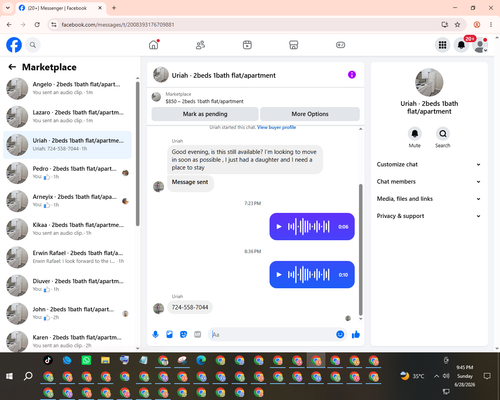Open the Notifications bell with 20+ badge
Screen dimensions: 500x400
pyautogui.click(x=461, y=45)
